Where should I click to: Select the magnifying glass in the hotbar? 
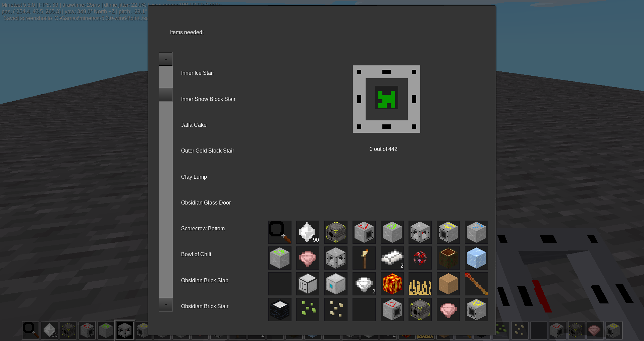pos(31,330)
